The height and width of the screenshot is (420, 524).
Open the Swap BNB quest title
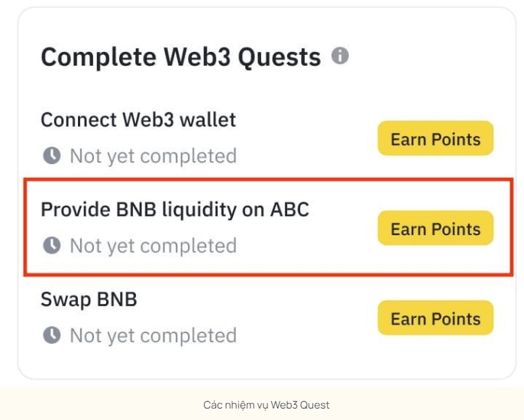click(x=89, y=299)
